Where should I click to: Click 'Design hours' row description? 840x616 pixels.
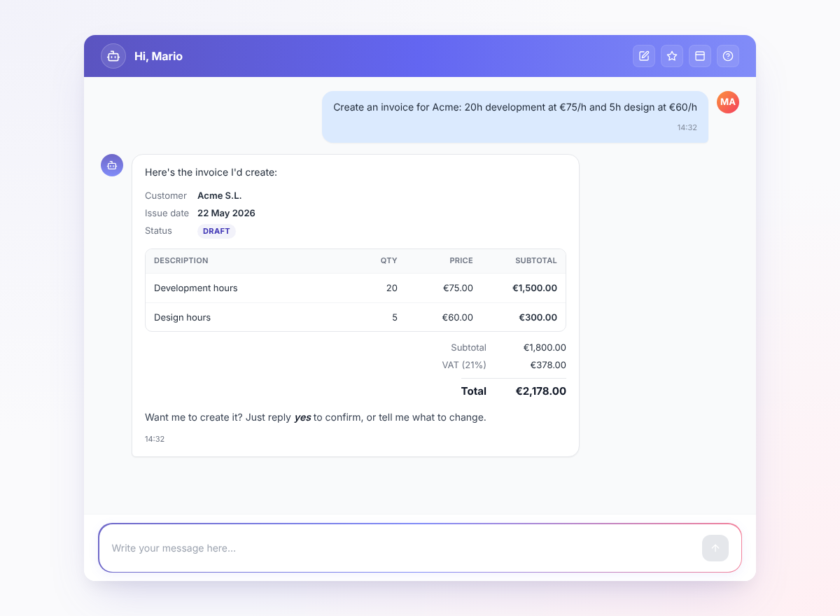[182, 318]
